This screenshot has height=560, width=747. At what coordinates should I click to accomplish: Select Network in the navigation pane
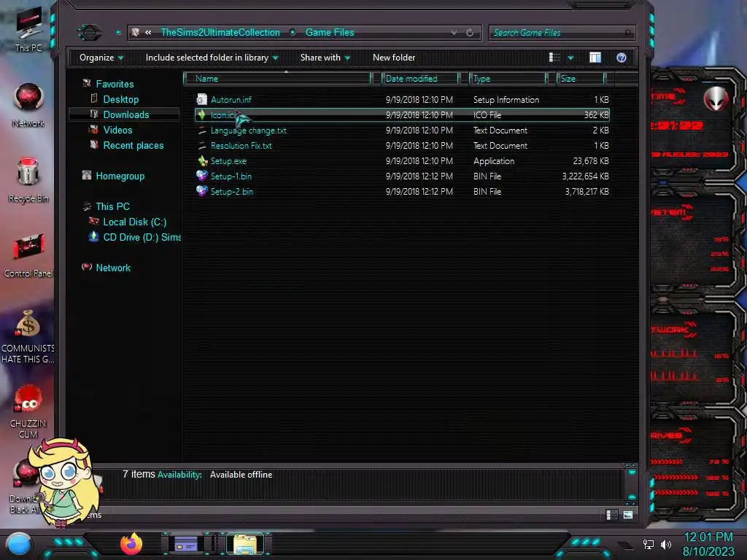pos(113,268)
